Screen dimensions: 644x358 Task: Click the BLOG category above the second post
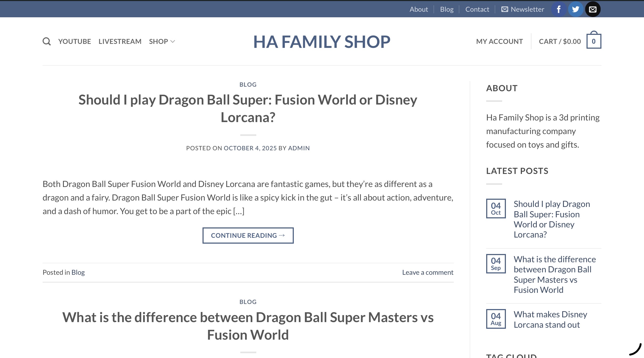point(248,302)
